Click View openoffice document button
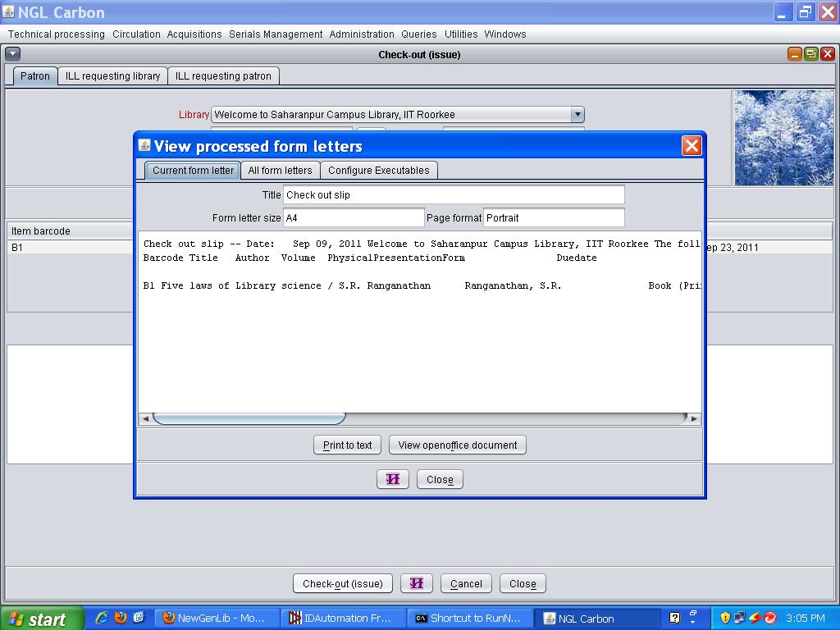Screen dimensions: 840x630 (457, 445)
